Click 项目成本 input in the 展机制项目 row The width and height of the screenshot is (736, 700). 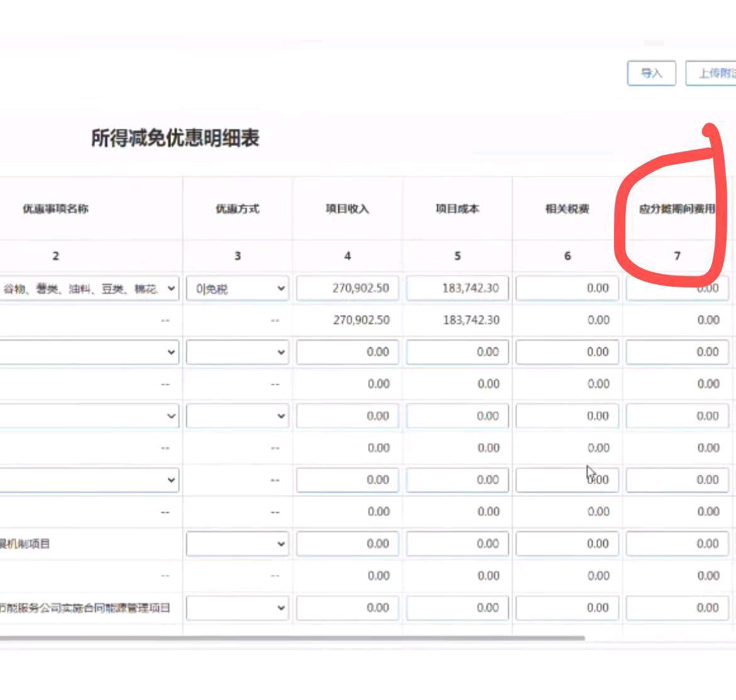[457, 544]
